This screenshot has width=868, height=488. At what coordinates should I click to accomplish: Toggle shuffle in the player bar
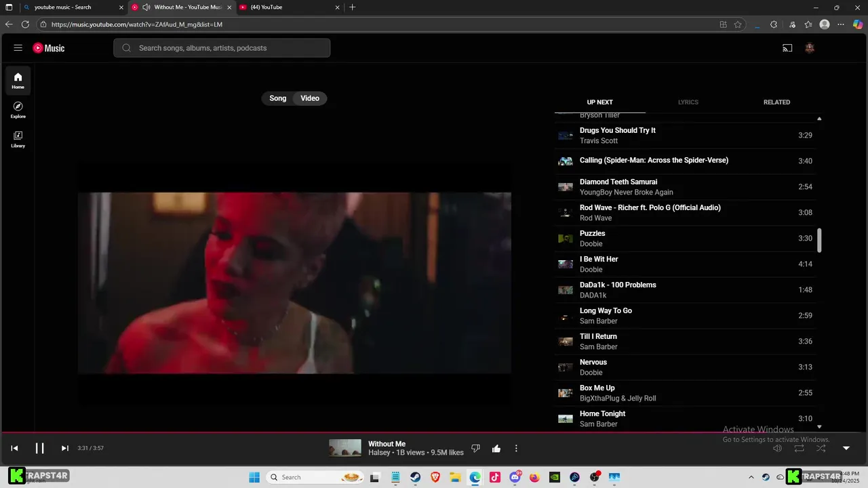821,448
